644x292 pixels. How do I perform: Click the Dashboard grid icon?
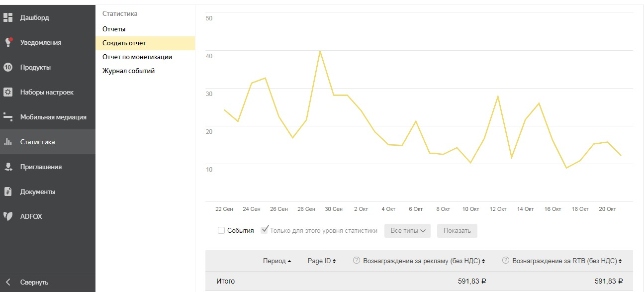pos(8,18)
